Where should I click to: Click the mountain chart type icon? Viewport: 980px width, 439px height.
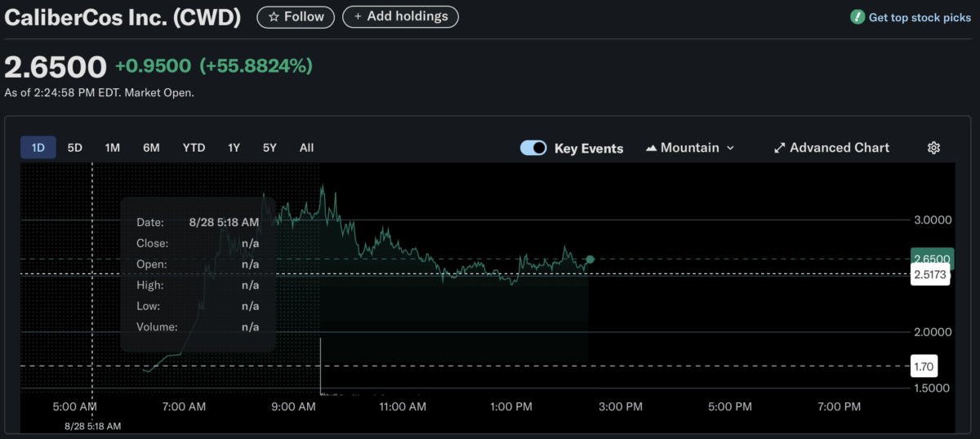(652, 148)
